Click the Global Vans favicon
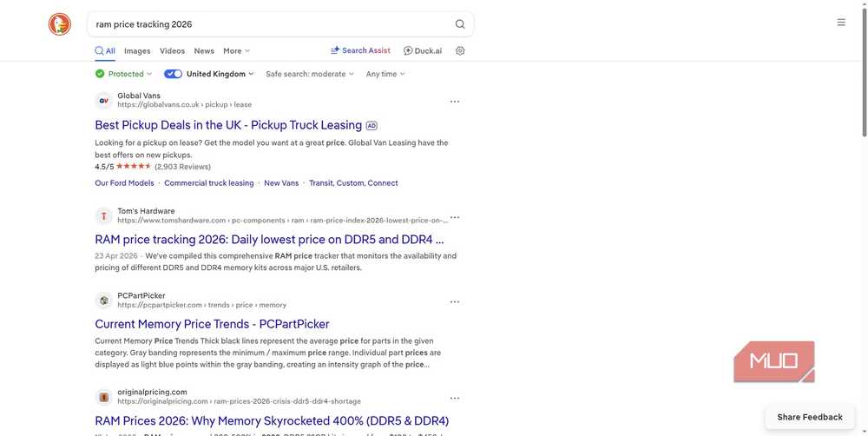The width and height of the screenshot is (868, 436). (x=103, y=101)
